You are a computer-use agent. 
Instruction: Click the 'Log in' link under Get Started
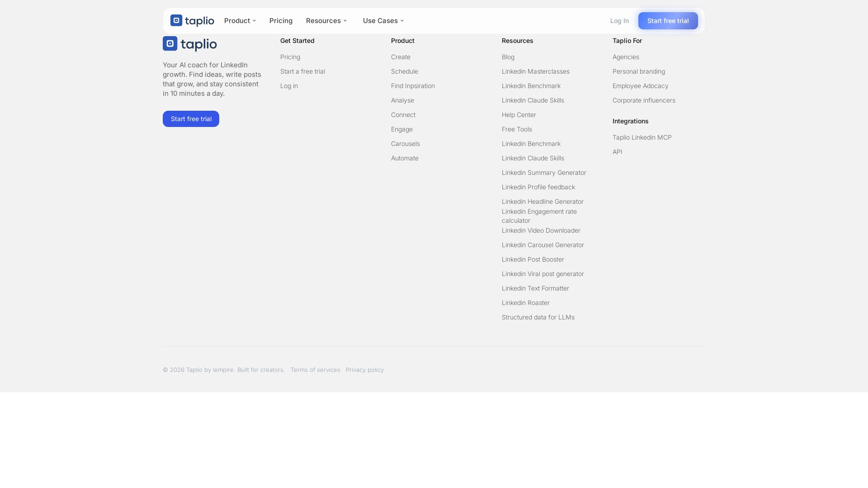point(289,86)
